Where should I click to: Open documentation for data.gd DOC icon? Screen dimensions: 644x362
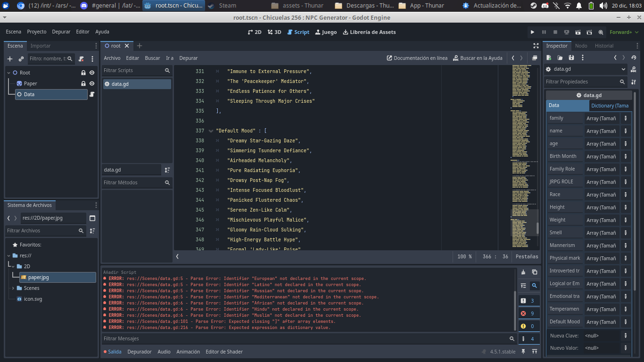pyautogui.click(x=633, y=69)
